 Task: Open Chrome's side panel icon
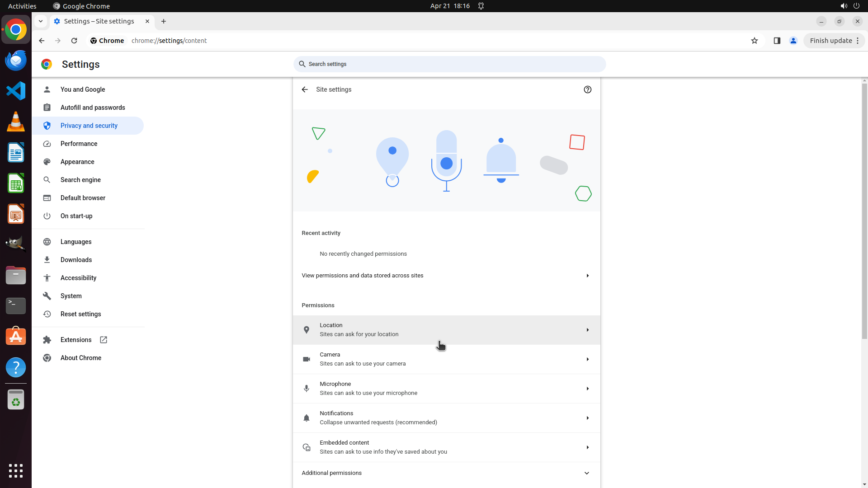(777, 41)
